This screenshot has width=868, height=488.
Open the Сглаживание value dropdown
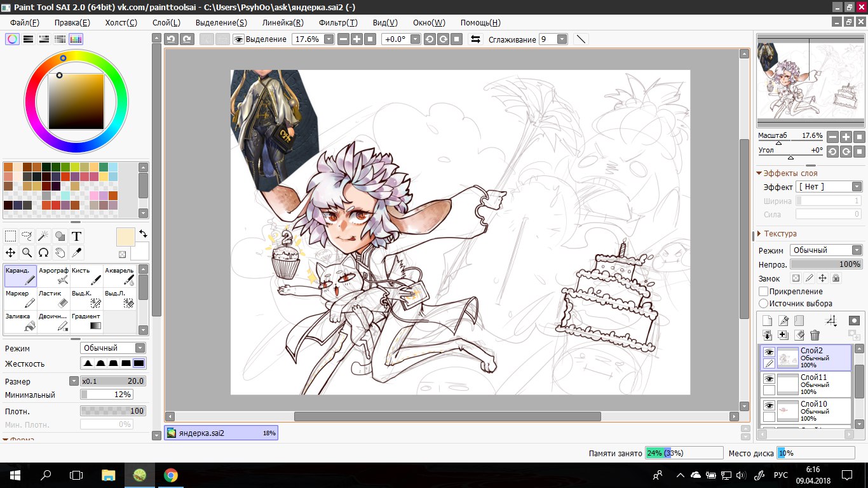click(x=562, y=39)
